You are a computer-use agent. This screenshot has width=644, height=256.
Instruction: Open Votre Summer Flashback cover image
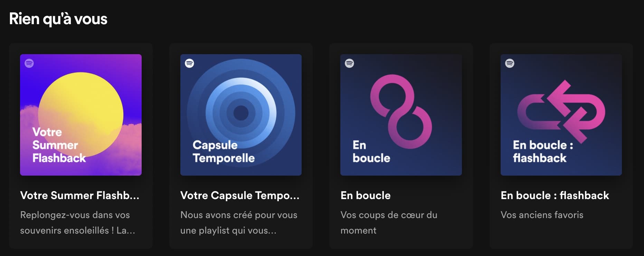[81, 115]
